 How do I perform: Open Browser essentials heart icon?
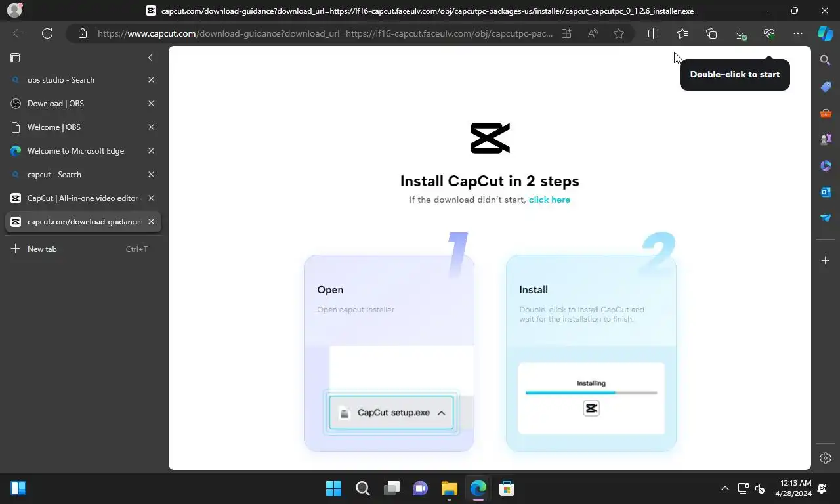(769, 33)
